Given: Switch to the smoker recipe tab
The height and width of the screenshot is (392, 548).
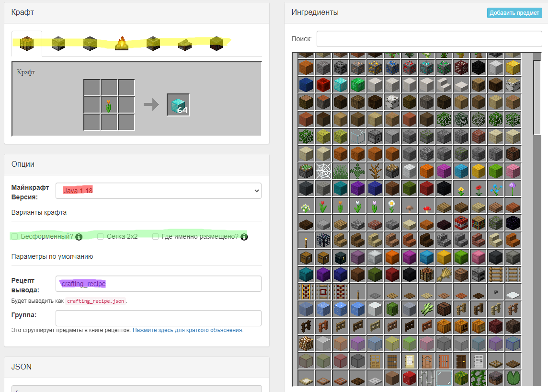Looking at the screenshot, I should click(x=153, y=44).
